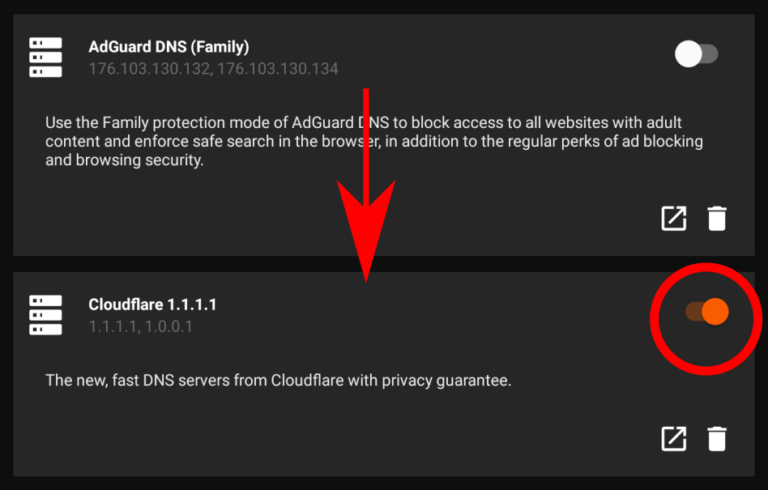Screen dimensions: 768x490
Task: Click the Cloudflare server rack icon
Action: [46, 315]
